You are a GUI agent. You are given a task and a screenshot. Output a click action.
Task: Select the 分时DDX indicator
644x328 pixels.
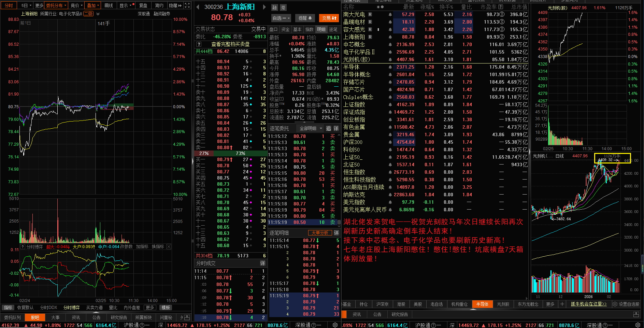point(49,308)
